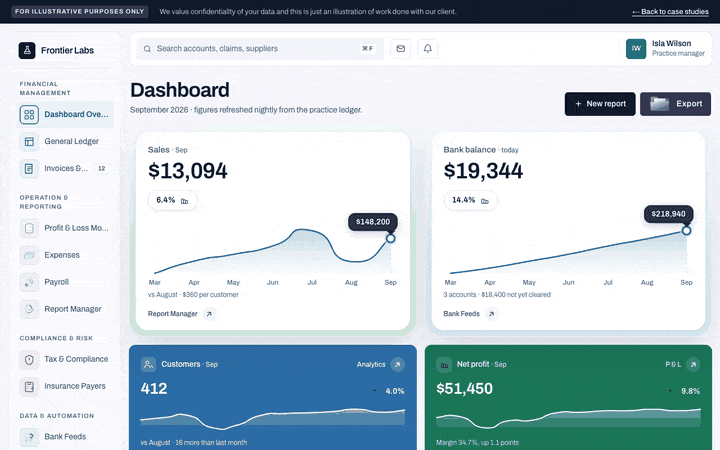This screenshot has width=720, height=450.
Task: Click arrow icon next to Bank Feeds link
Action: pyautogui.click(x=491, y=314)
